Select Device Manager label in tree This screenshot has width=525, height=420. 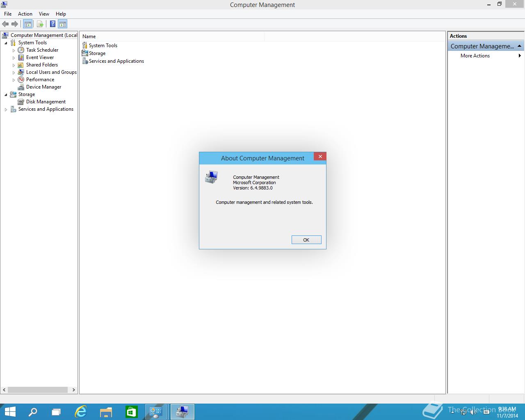coord(44,87)
